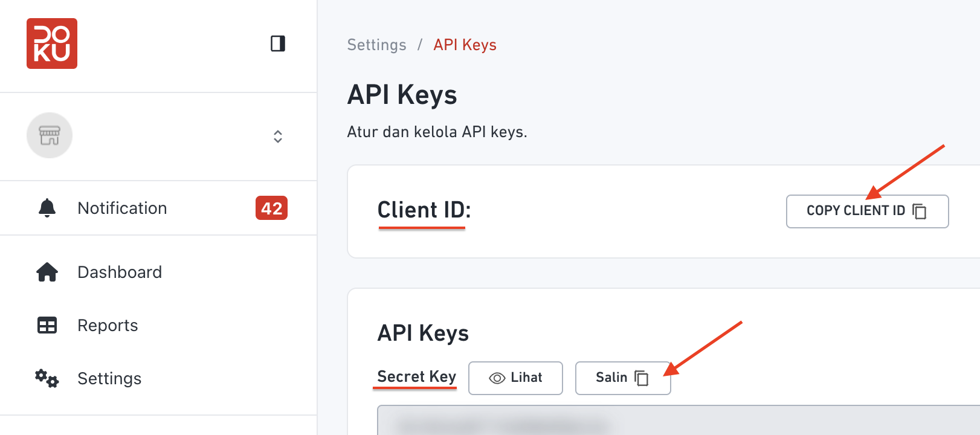The image size is (980, 435).
Task: Click the Notification bell icon
Action: point(47,208)
